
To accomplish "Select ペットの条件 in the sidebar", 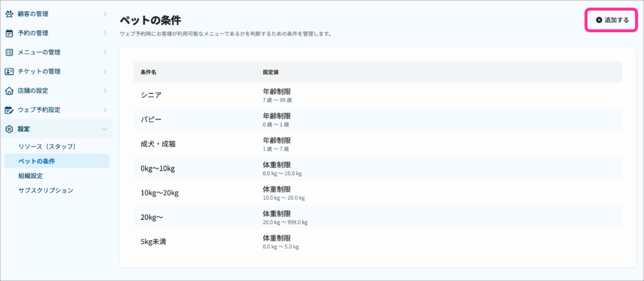I will pos(57,161).
